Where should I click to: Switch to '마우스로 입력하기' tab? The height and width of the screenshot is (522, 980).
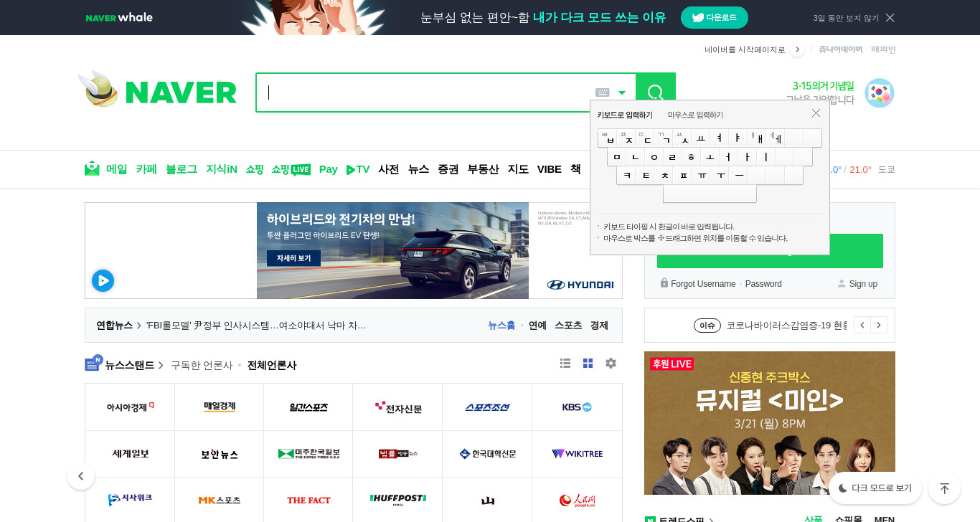(695, 115)
